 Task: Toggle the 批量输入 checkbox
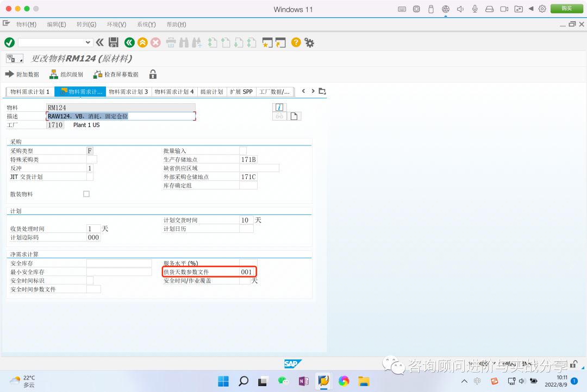pyautogui.click(x=243, y=151)
